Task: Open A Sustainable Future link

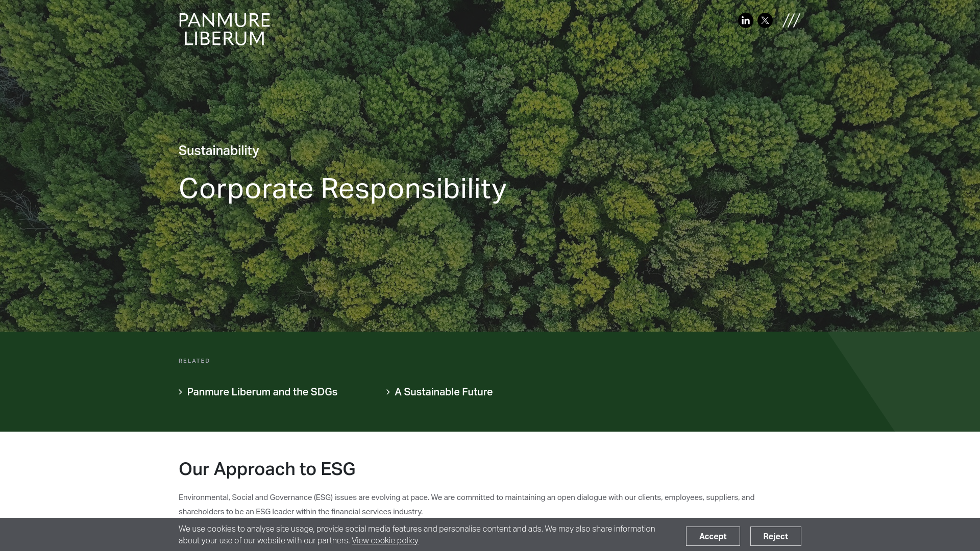Action: [x=439, y=392]
